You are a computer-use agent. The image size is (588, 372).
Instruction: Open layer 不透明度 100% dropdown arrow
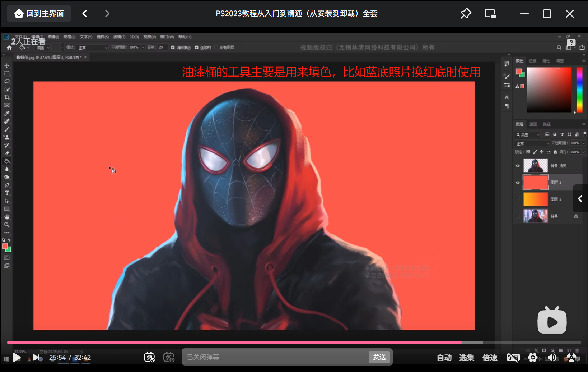click(x=584, y=143)
